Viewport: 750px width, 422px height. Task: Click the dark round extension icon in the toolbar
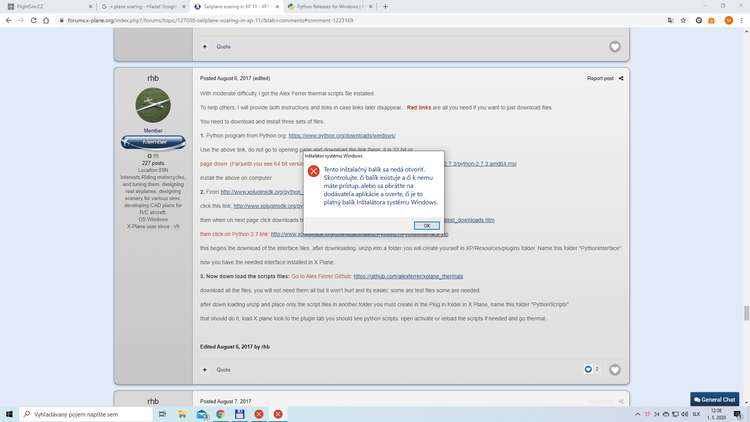point(699,21)
